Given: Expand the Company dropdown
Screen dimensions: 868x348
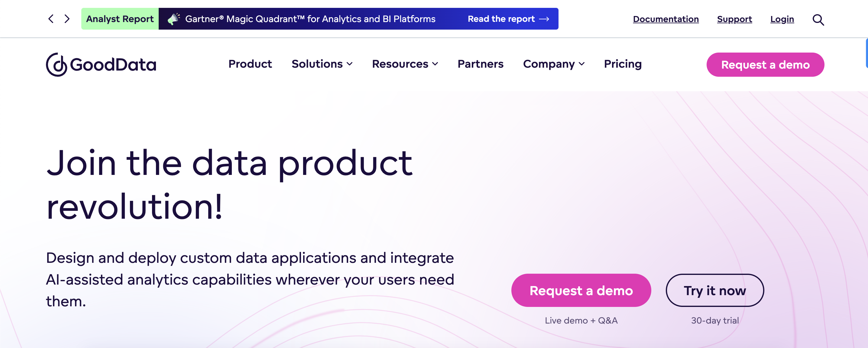Looking at the screenshot, I should point(554,64).
